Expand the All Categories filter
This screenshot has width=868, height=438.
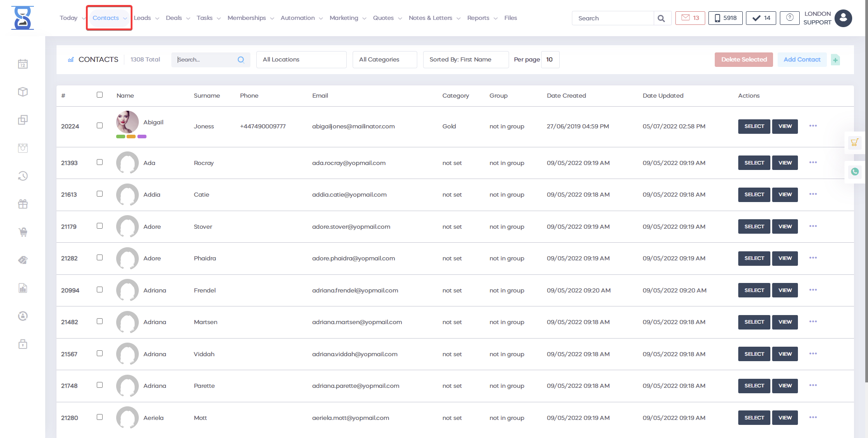click(x=384, y=60)
